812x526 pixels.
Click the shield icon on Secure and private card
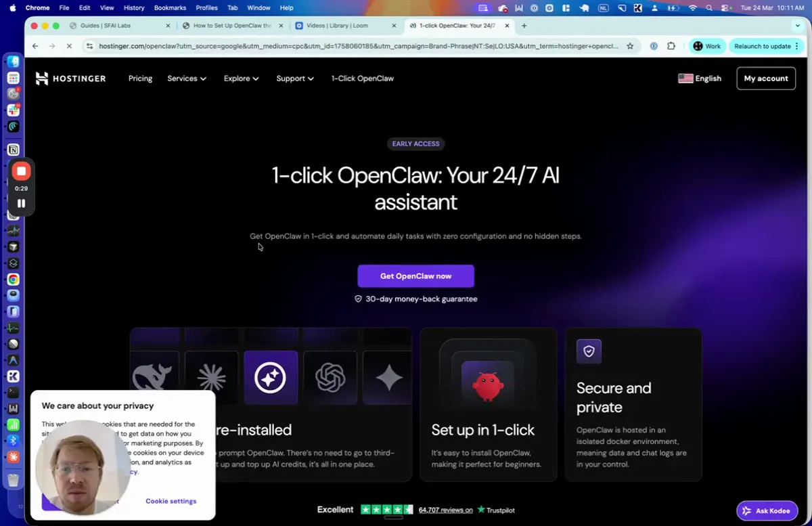click(589, 351)
